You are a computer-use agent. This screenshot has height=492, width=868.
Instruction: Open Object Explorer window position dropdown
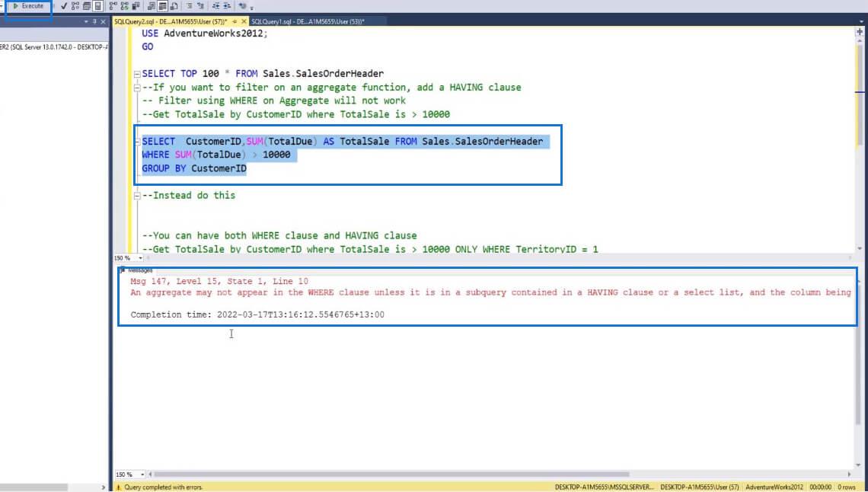click(86, 21)
